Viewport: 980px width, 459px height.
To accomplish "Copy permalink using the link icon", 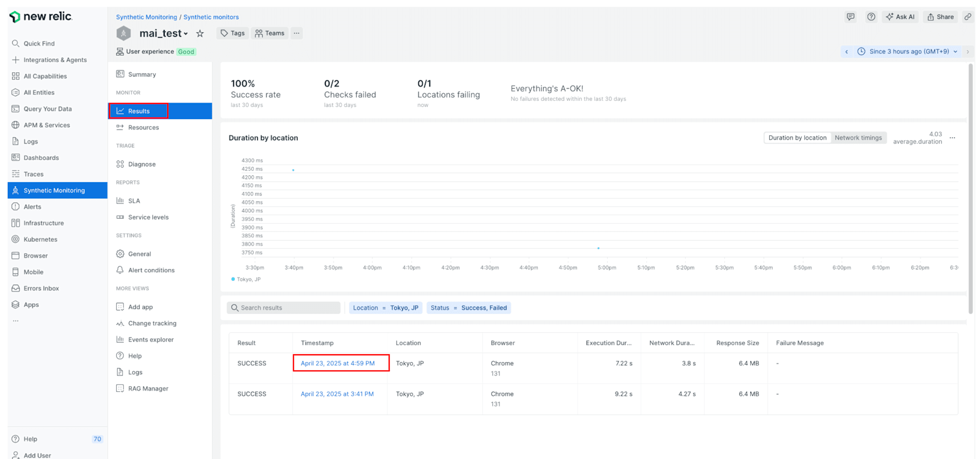I will (x=968, y=17).
